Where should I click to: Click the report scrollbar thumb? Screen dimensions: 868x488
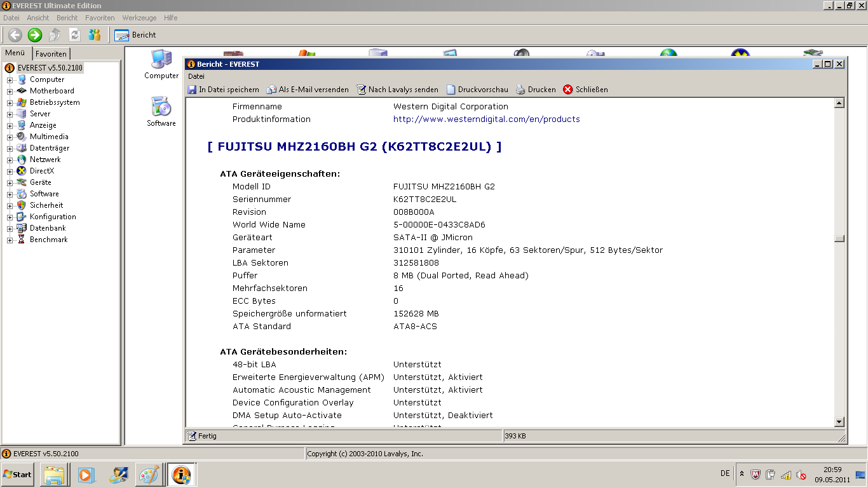click(x=839, y=239)
